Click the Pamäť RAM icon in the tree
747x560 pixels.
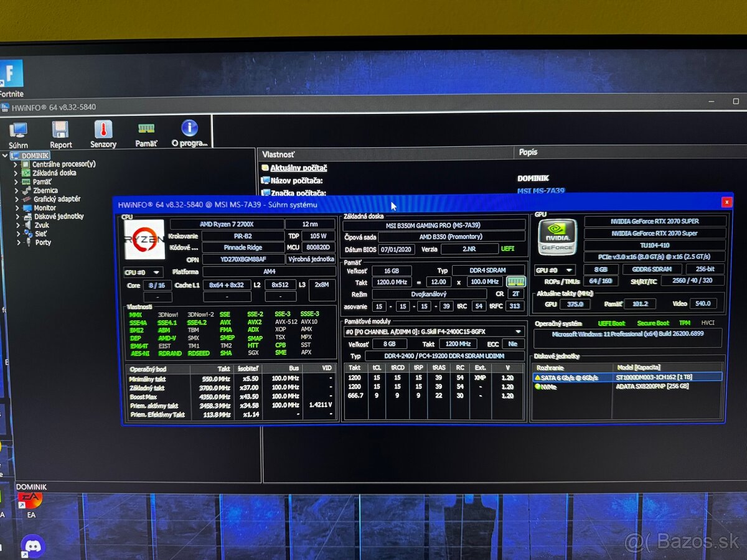26,182
